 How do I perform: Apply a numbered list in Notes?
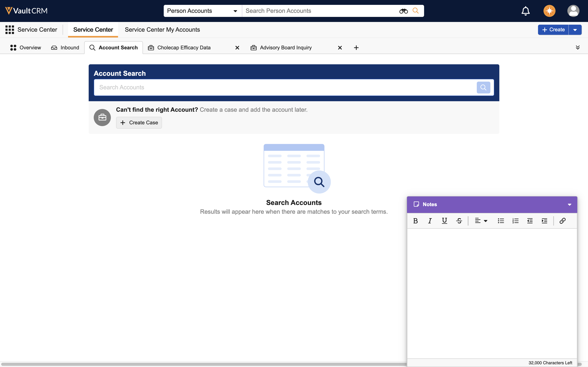point(515,221)
